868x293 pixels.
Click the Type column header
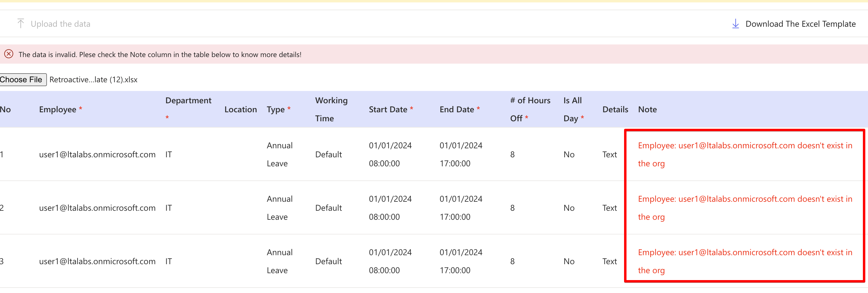tap(275, 109)
